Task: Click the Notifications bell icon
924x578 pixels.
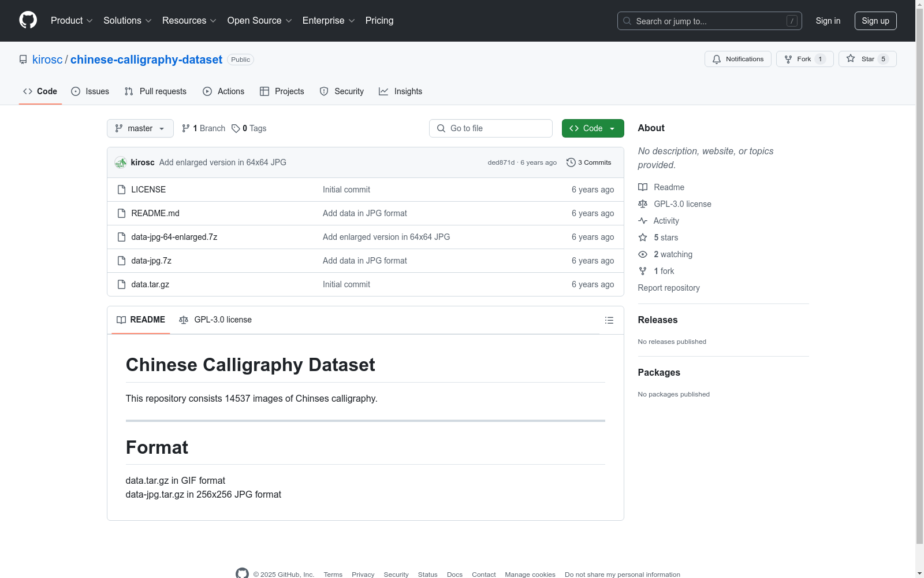Action: tap(717, 59)
